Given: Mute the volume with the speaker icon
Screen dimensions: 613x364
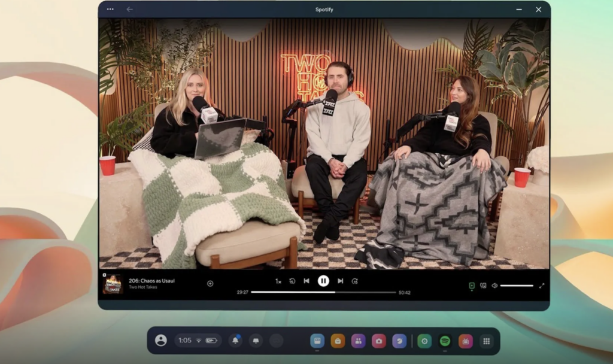Looking at the screenshot, I should 494,286.
